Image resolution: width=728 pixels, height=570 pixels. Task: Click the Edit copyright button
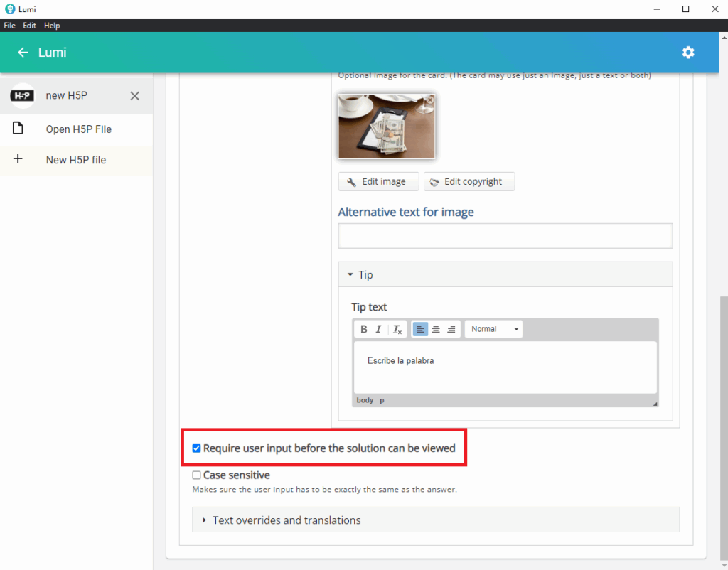click(x=469, y=182)
